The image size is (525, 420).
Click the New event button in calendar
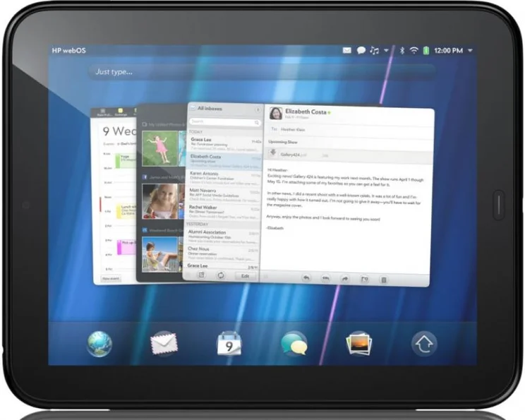click(x=111, y=278)
